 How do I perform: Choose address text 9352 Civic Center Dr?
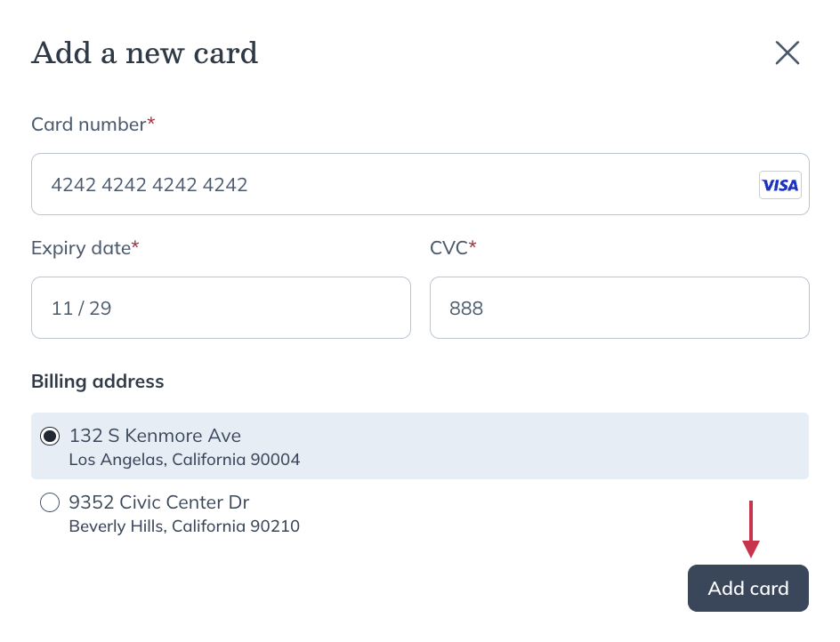[x=159, y=502]
